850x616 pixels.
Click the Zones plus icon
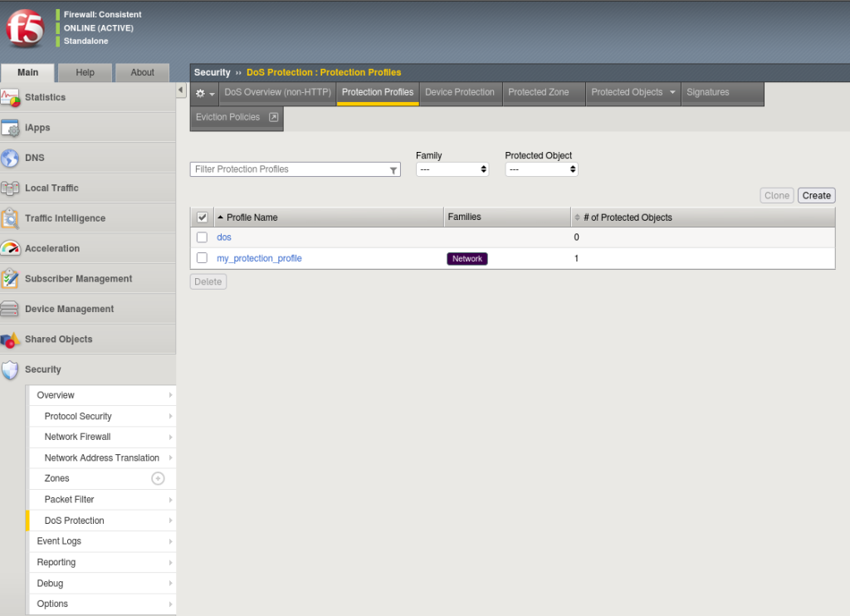coord(158,478)
